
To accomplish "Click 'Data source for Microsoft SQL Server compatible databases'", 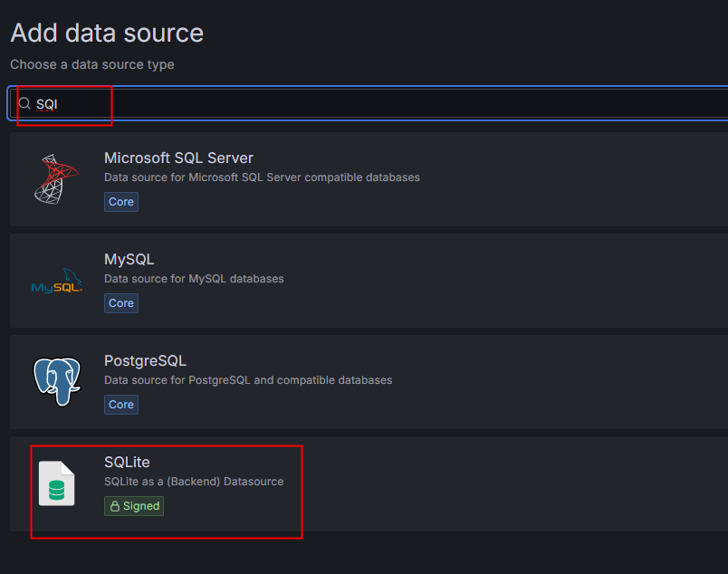I will tap(262, 177).
